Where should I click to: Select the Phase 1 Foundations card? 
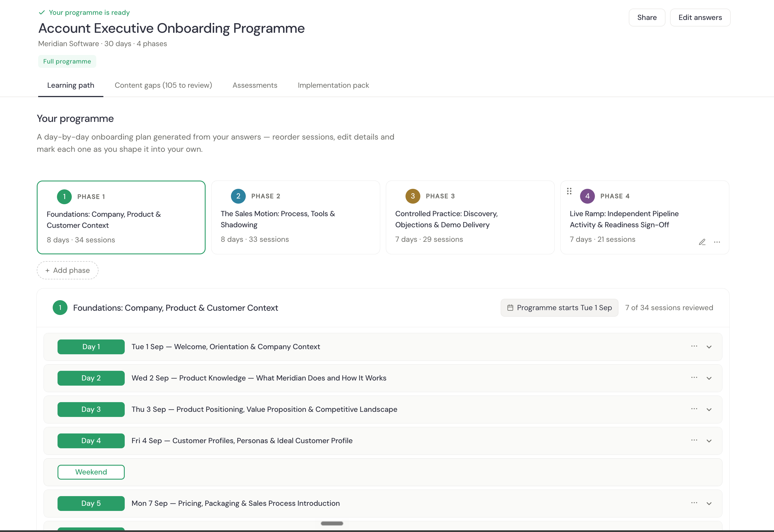[x=121, y=217]
